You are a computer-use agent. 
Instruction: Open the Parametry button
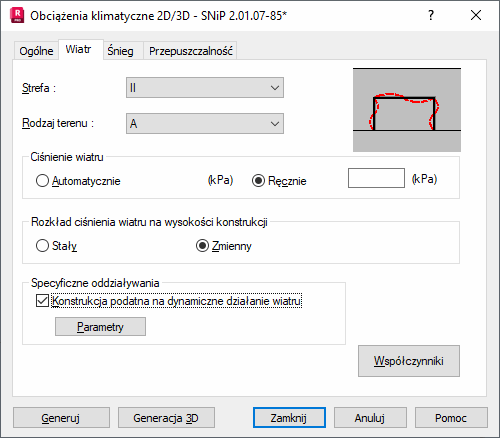[x=100, y=327]
